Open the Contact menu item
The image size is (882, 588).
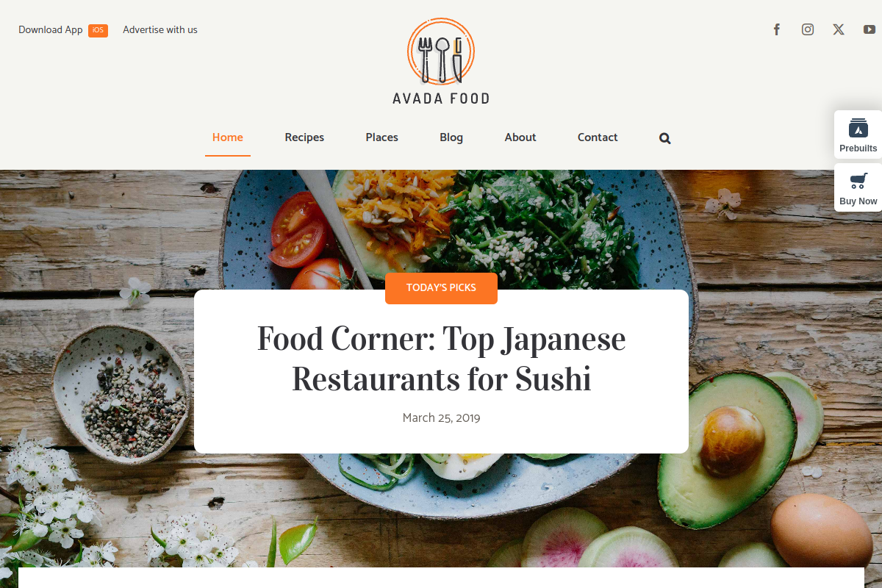point(598,137)
